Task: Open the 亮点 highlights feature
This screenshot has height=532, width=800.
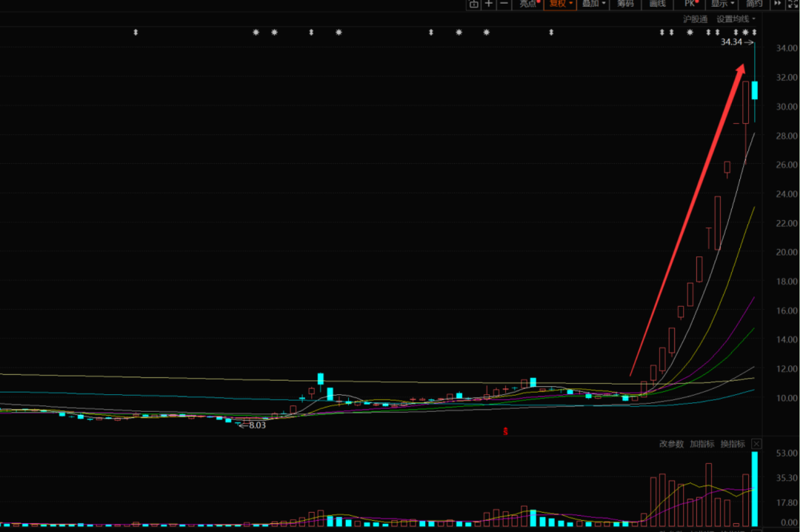Action: coord(529,4)
